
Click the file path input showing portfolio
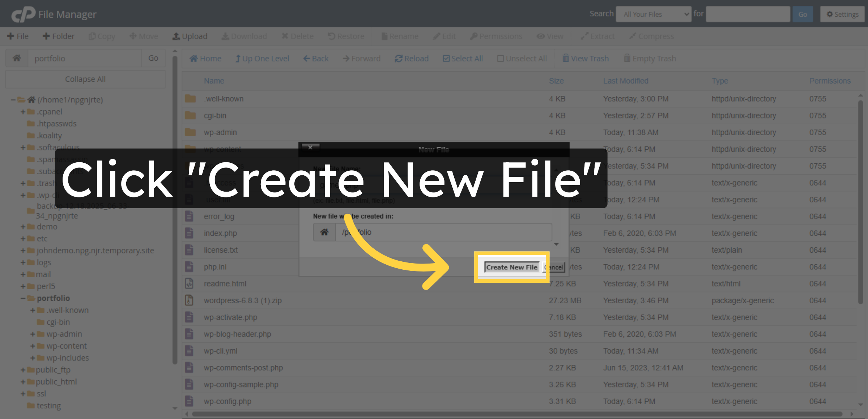tap(85, 58)
